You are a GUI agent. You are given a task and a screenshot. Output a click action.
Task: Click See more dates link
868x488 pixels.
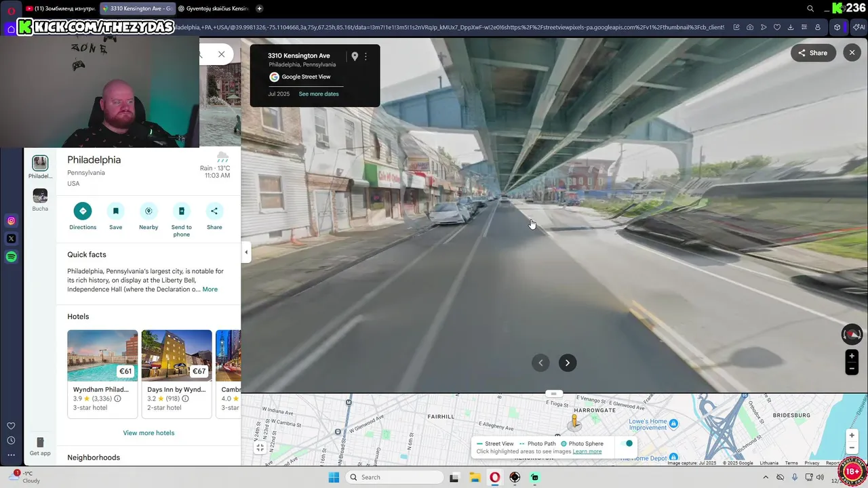coord(319,94)
